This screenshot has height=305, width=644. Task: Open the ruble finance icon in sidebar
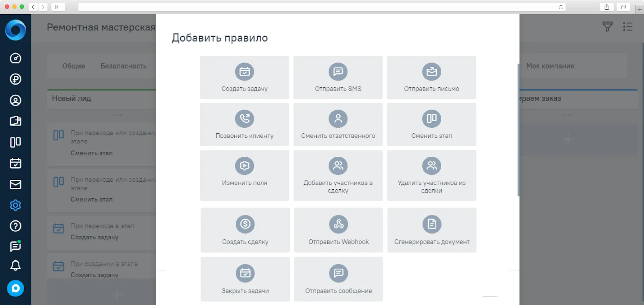point(15,79)
